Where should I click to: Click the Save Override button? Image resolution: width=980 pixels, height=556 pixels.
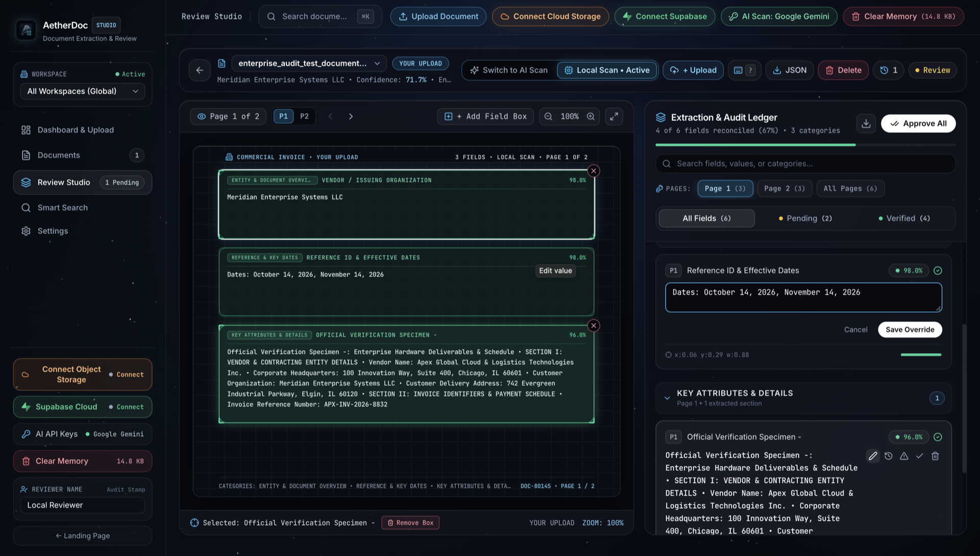click(x=910, y=330)
